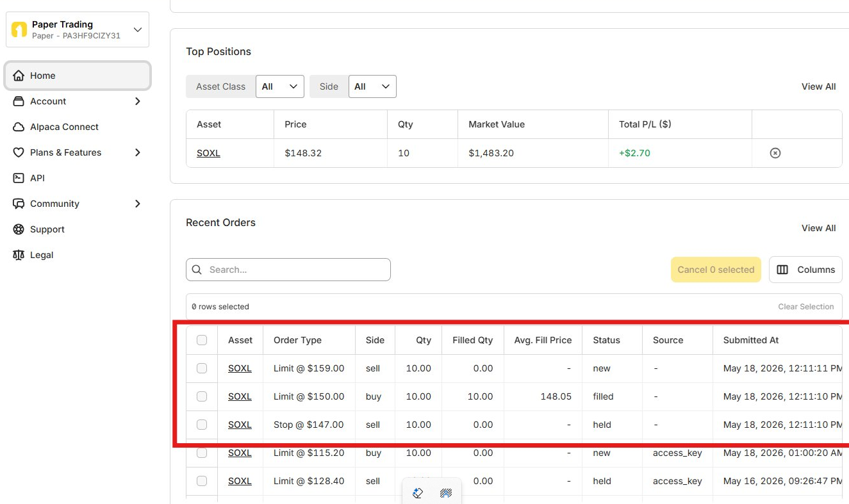Click the Plans & Features heart icon
The height and width of the screenshot is (504, 849).
(19, 152)
